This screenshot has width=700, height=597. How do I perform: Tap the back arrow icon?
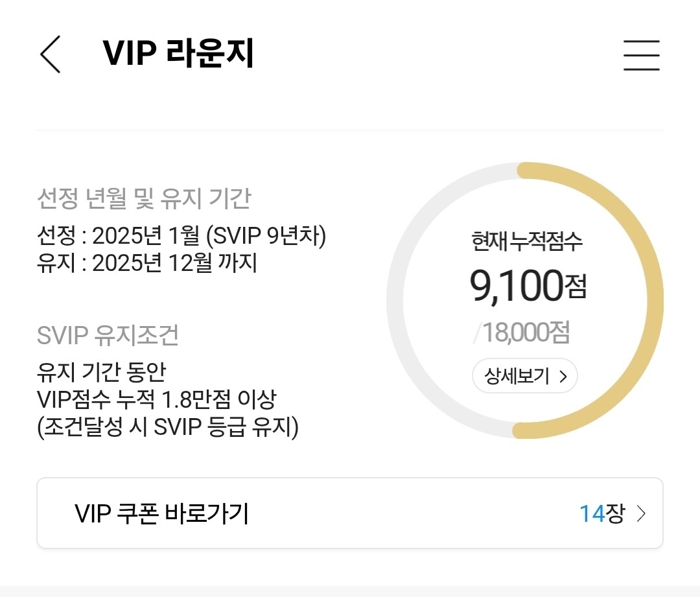pyautogui.click(x=50, y=54)
